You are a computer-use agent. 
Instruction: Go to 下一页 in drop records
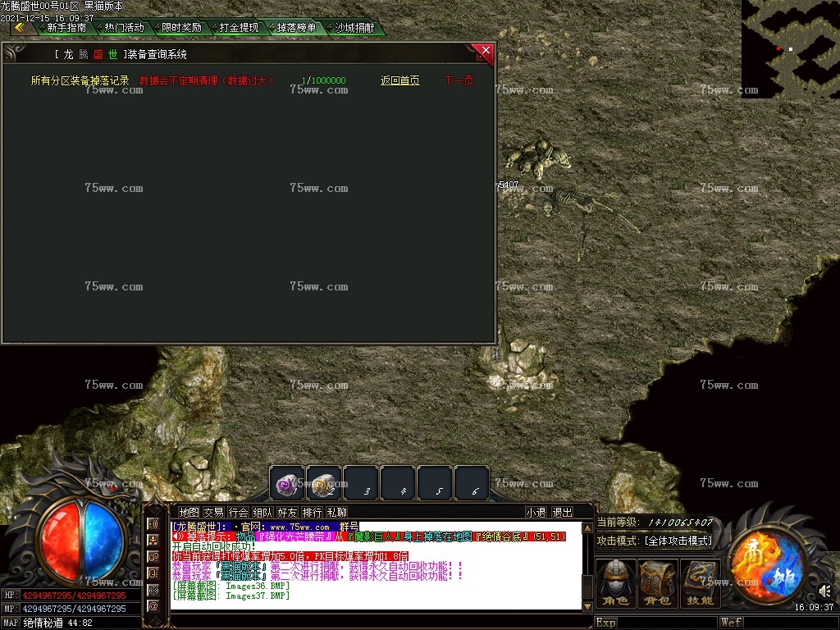459,80
